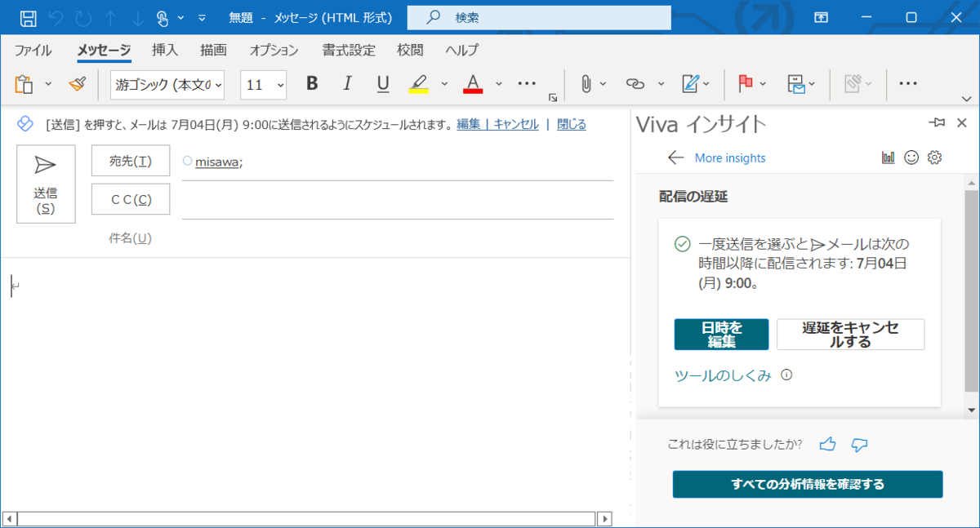This screenshot has width=980, height=528.
Task: Toggle Underline formatting
Action: click(383, 83)
